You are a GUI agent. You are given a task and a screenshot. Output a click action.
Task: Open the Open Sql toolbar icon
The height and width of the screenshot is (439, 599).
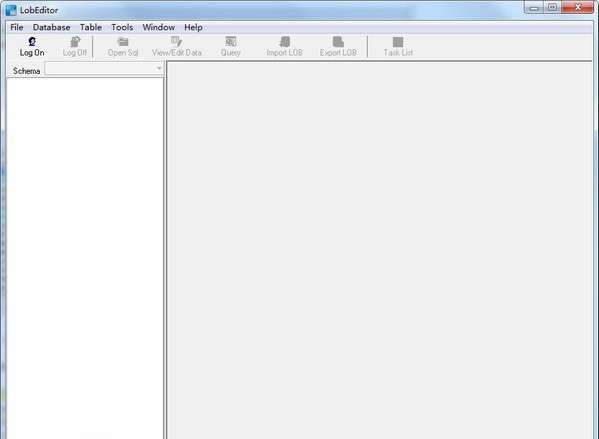coord(123,41)
